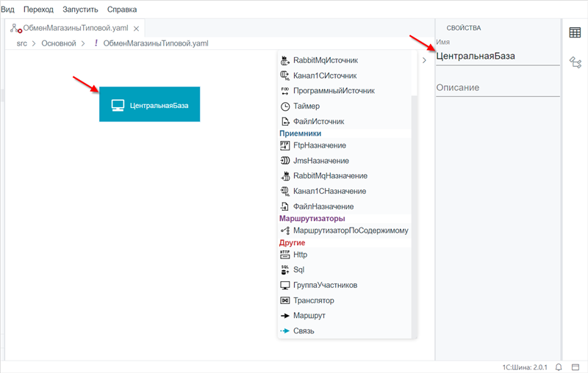Click the file icon on ОбменМагазиныТиповой.yaml tab
The width and height of the screenshot is (588, 373).
tap(15, 28)
